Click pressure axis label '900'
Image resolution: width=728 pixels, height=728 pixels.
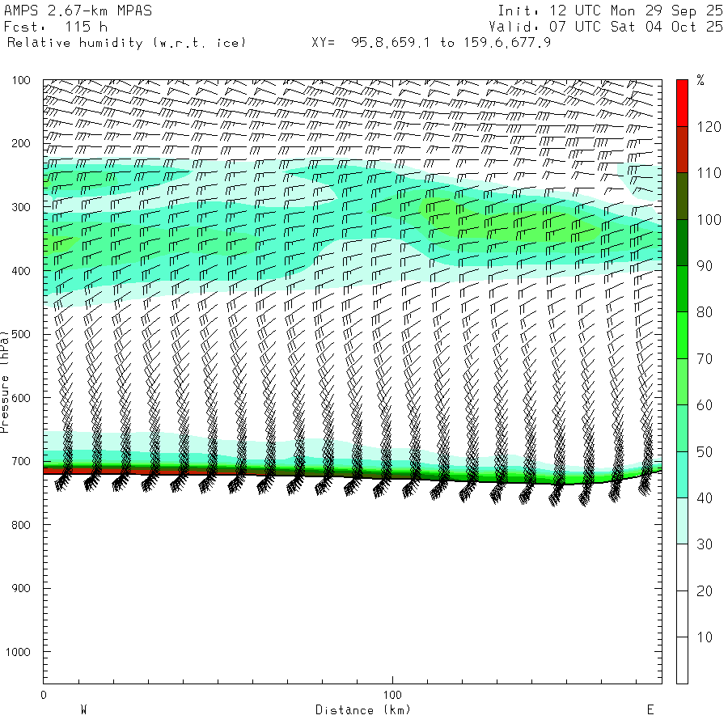point(21,588)
